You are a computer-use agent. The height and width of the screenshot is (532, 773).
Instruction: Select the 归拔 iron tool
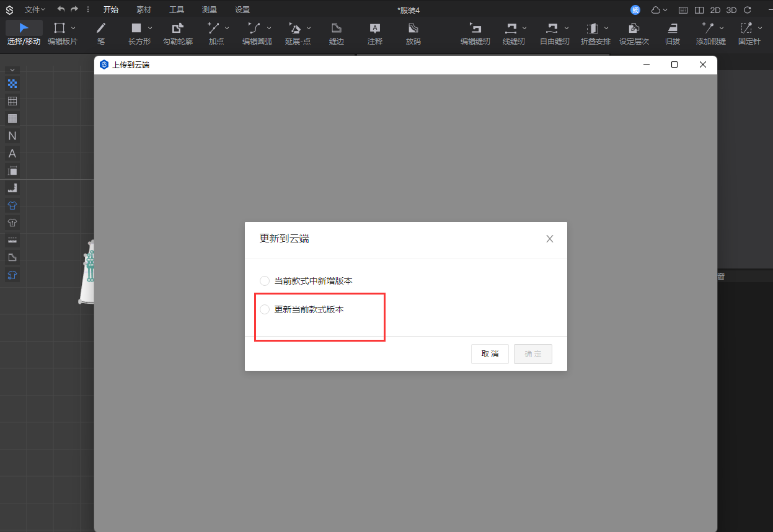point(673,29)
